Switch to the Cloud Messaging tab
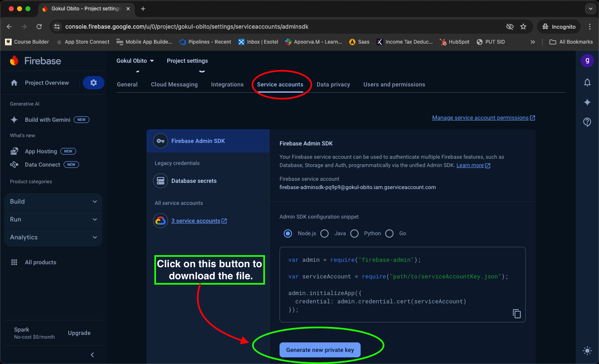 tap(174, 84)
